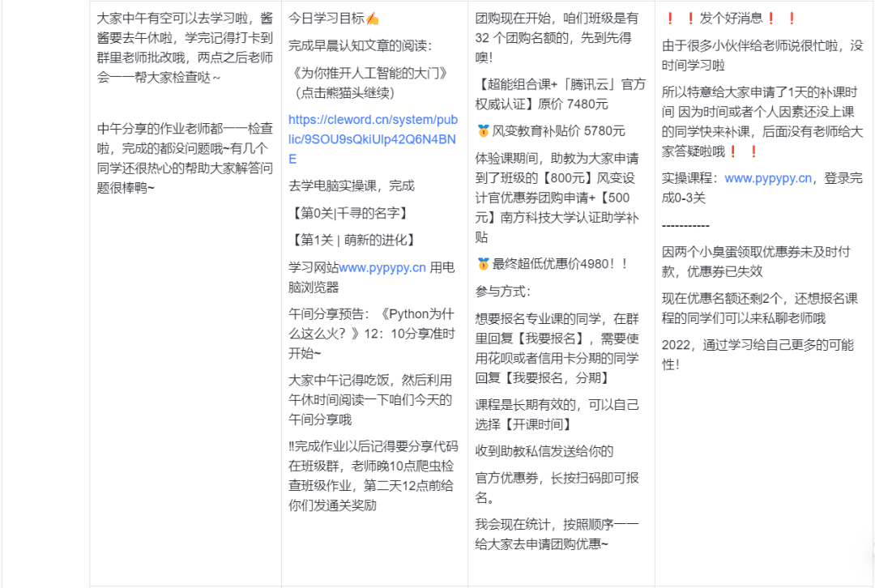Viewport: 875px width, 588px height.
Task: Click the medal emoji before 最终超低优惠价4980
Action: pyautogui.click(x=483, y=264)
